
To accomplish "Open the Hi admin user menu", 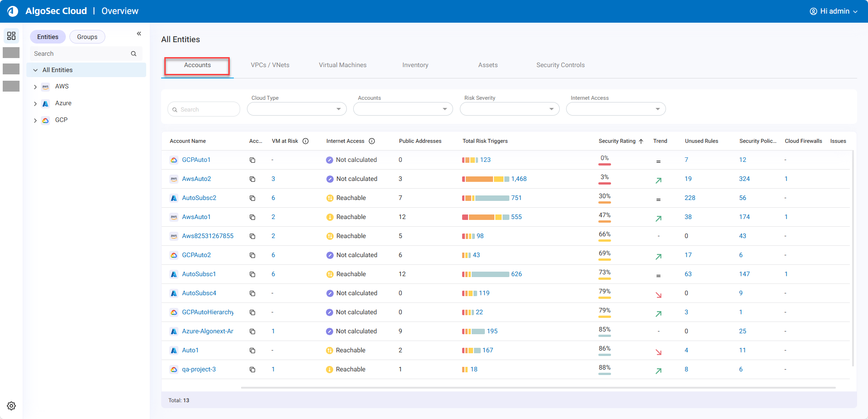I will [833, 11].
